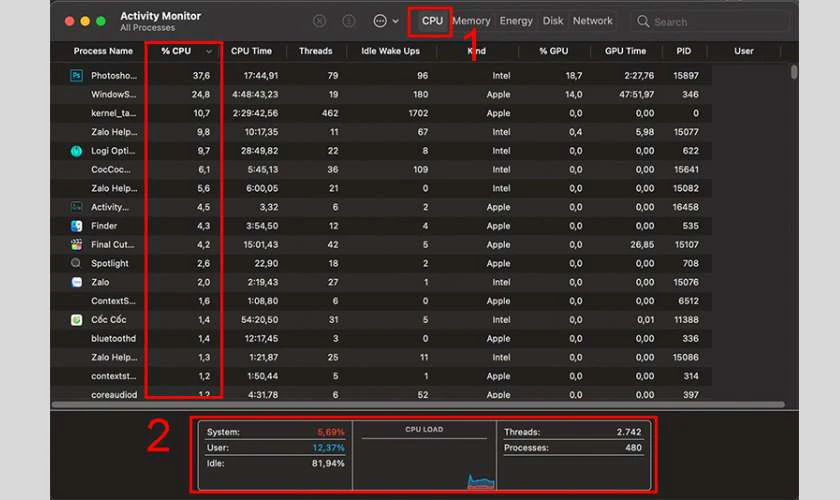Click the Zalo app icon

[76, 282]
